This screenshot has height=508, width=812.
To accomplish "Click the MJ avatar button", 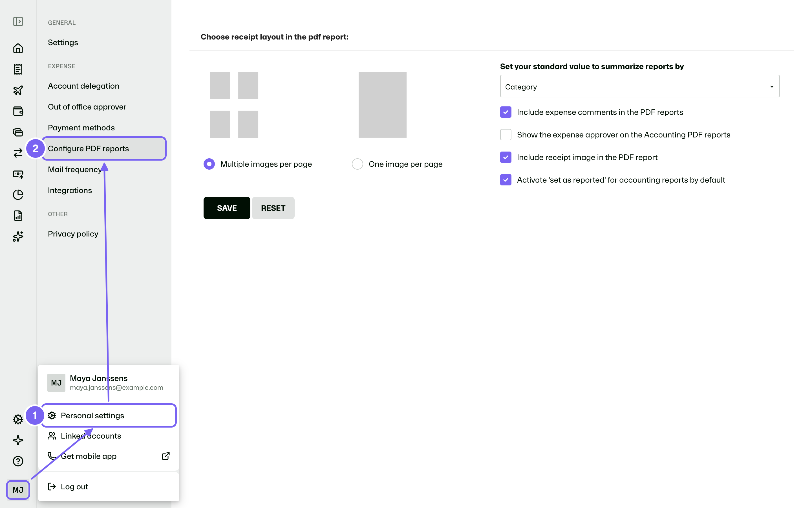I will [x=18, y=490].
